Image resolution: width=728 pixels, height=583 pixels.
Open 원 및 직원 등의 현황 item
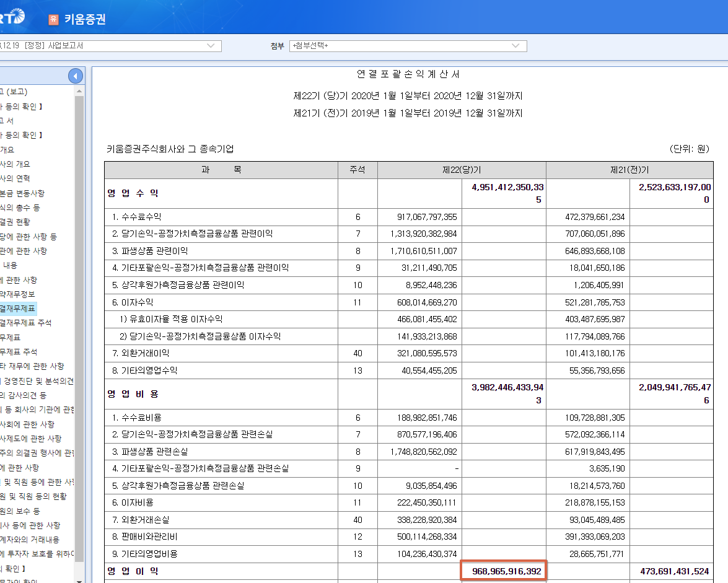(x=33, y=496)
